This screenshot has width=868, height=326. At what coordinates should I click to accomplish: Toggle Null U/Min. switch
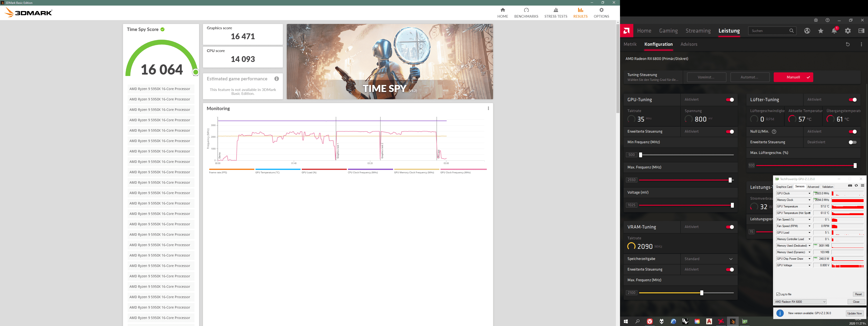point(852,132)
